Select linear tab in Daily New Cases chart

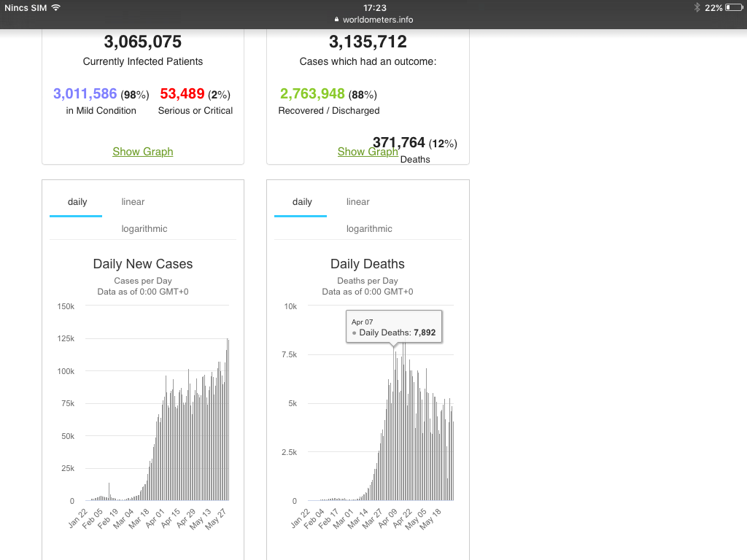[x=133, y=202]
